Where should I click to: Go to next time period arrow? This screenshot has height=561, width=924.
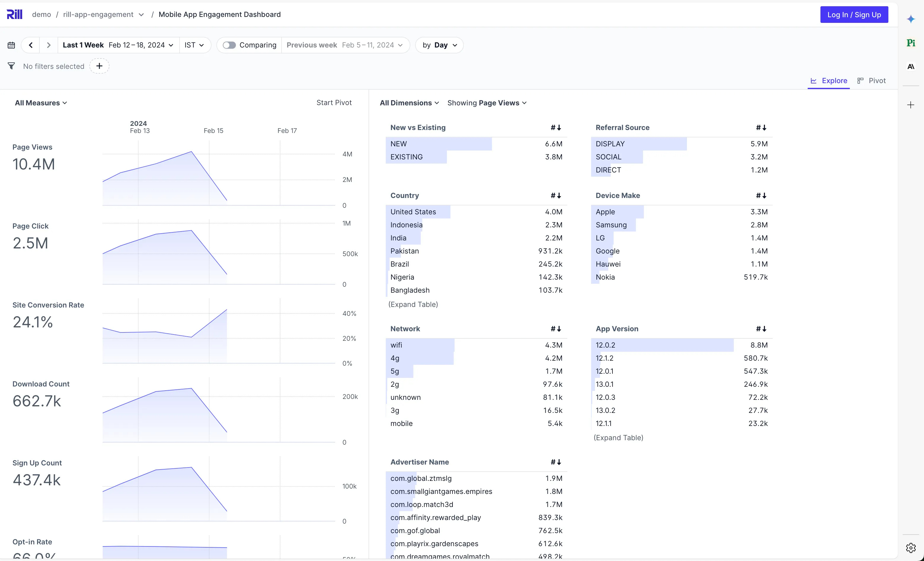[48, 45]
